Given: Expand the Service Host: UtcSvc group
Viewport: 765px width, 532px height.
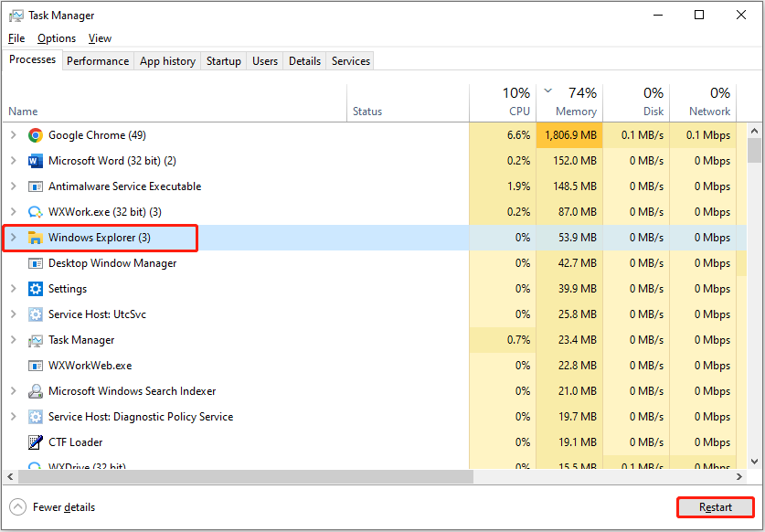Looking at the screenshot, I should pos(13,314).
